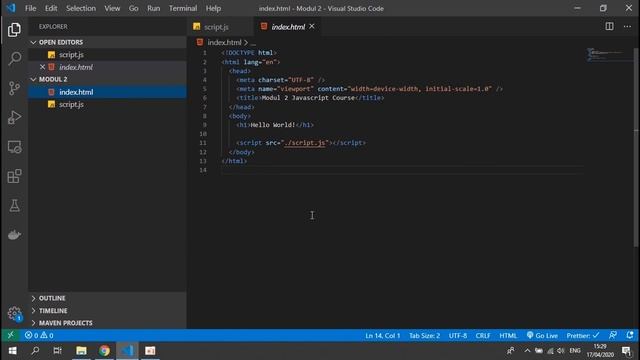640x360 pixels.
Task: Click the Prettier status item
Action: click(582, 336)
